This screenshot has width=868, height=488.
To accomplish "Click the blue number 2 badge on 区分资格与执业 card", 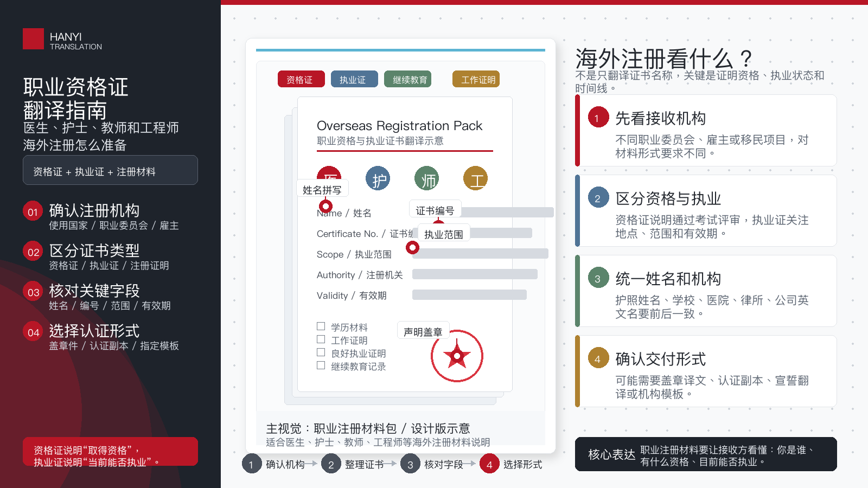I will coord(598,198).
